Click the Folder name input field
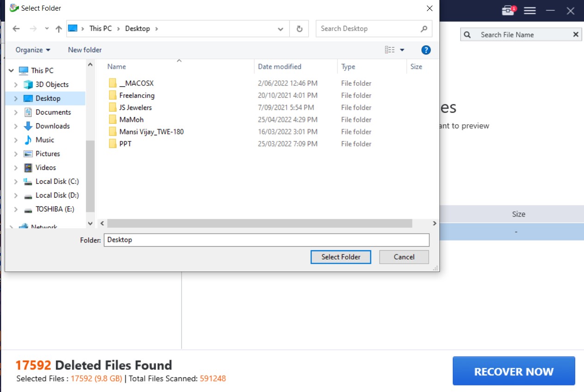 pyautogui.click(x=266, y=240)
